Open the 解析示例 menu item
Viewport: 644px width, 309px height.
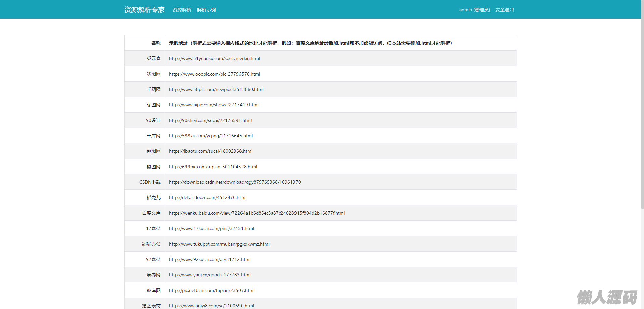tap(206, 10)
